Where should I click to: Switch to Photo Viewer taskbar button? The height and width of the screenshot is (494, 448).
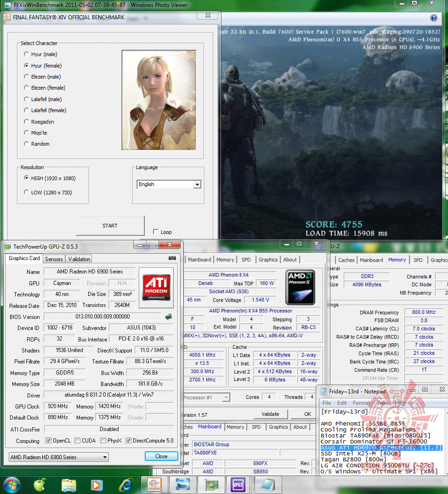pos(183,485)
